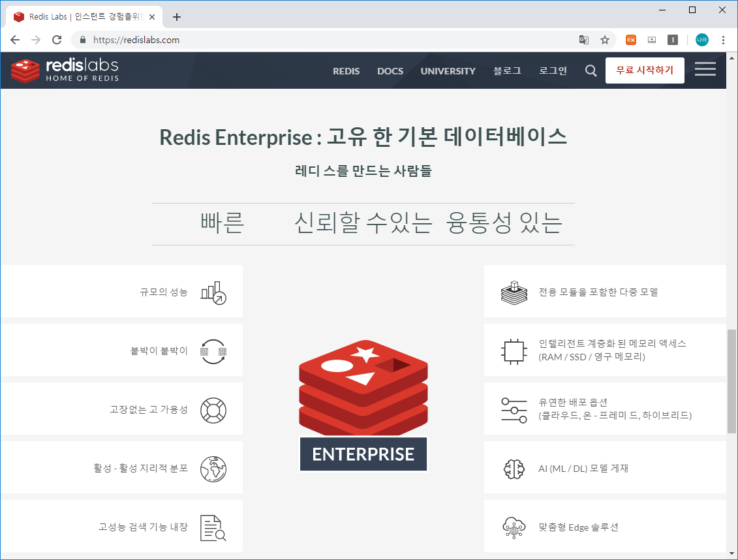Click the document search icon for 검색 기능

pyautogui.click(x=213, y=527)
